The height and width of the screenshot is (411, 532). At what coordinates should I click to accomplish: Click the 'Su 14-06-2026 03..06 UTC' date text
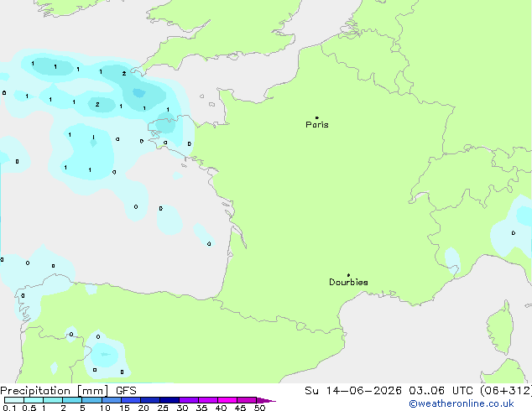pyautogui.click(x=389, y=390)
